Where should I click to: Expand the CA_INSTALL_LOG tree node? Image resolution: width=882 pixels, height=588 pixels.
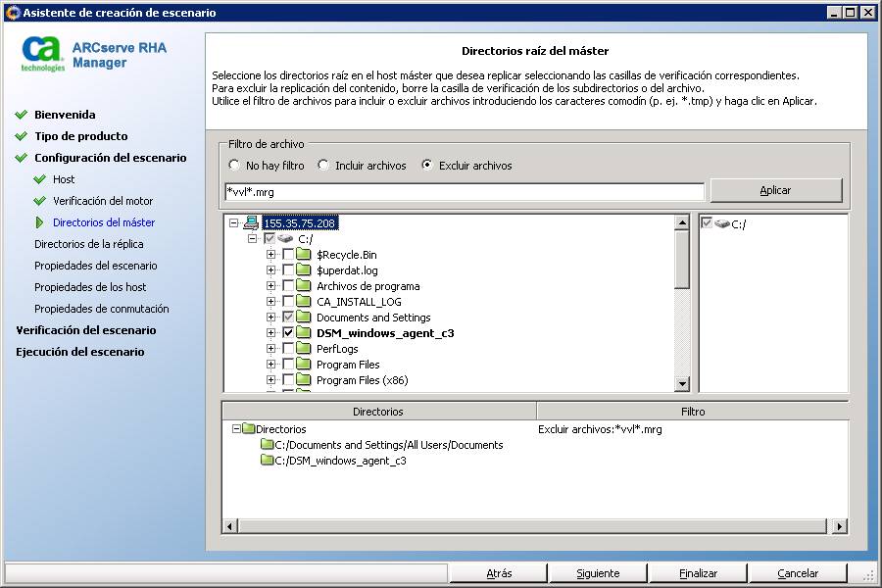point(270,302)
